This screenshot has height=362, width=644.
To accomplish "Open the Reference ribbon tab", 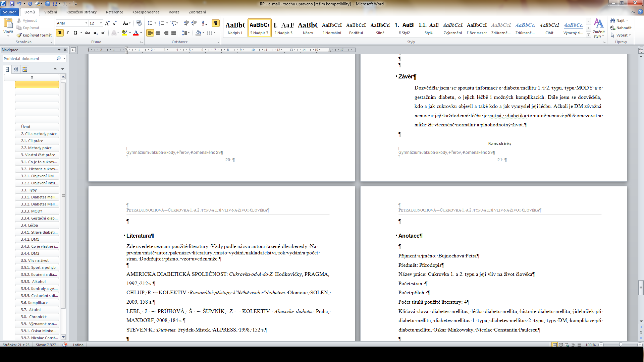I will click(x=114, y=12).
